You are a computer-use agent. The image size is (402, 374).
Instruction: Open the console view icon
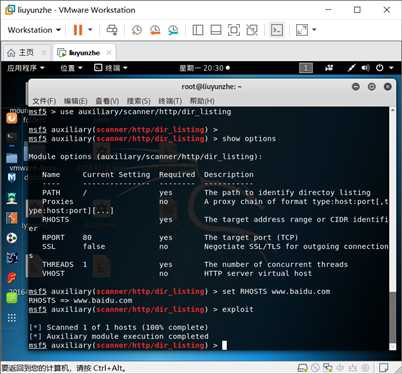[x=277, y=30]
